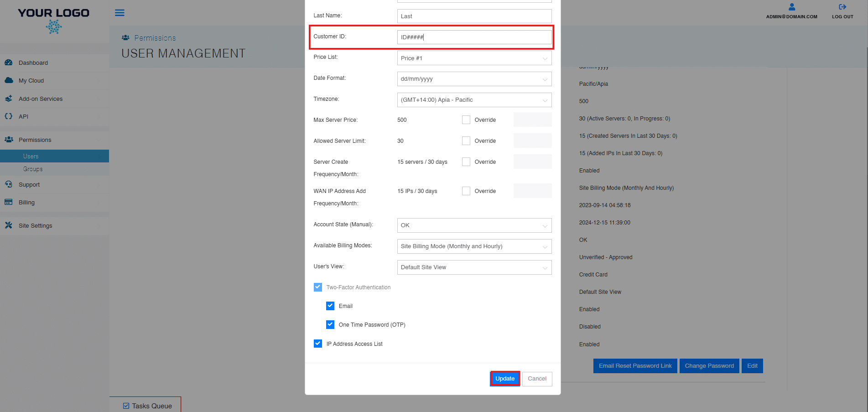Click the My Cloud icon
The height and width of the screenshot is (412, 868).
pyautogui.click(x=9, y=80)
